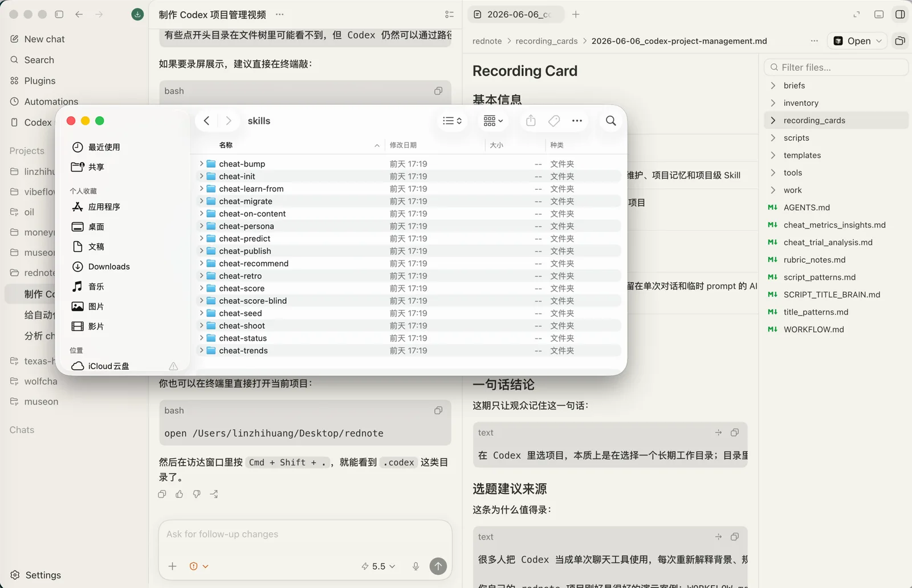Open rubric_notes.md in file tree
This screenshot has width=912, height=588.
click(814, 260)
